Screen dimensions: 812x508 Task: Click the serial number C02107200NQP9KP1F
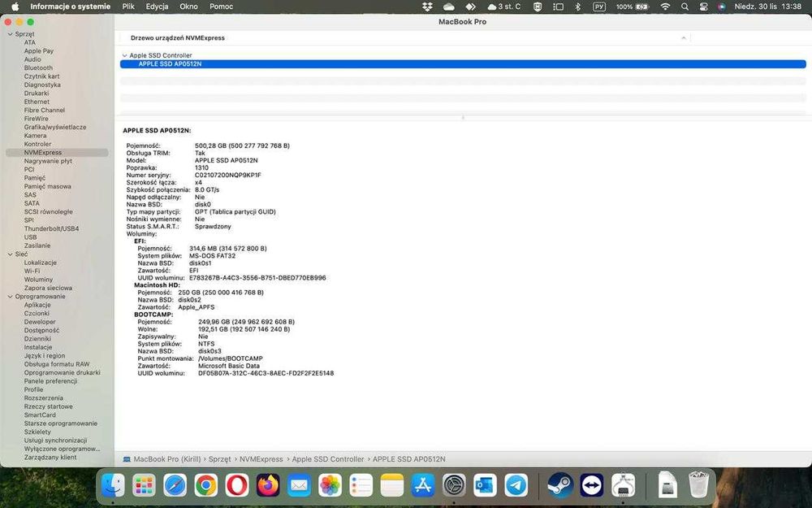coord(228,176)
